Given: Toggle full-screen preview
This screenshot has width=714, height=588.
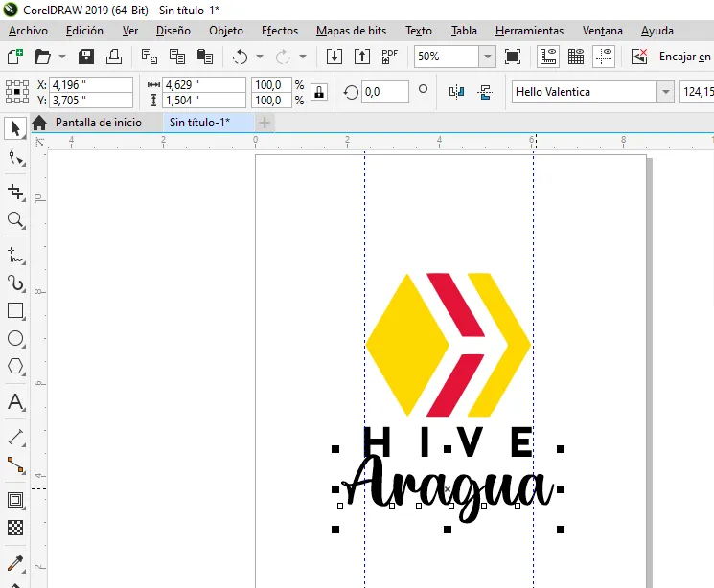Looking at the screenshot, I should pyautogui.click(x=513, y=57).
